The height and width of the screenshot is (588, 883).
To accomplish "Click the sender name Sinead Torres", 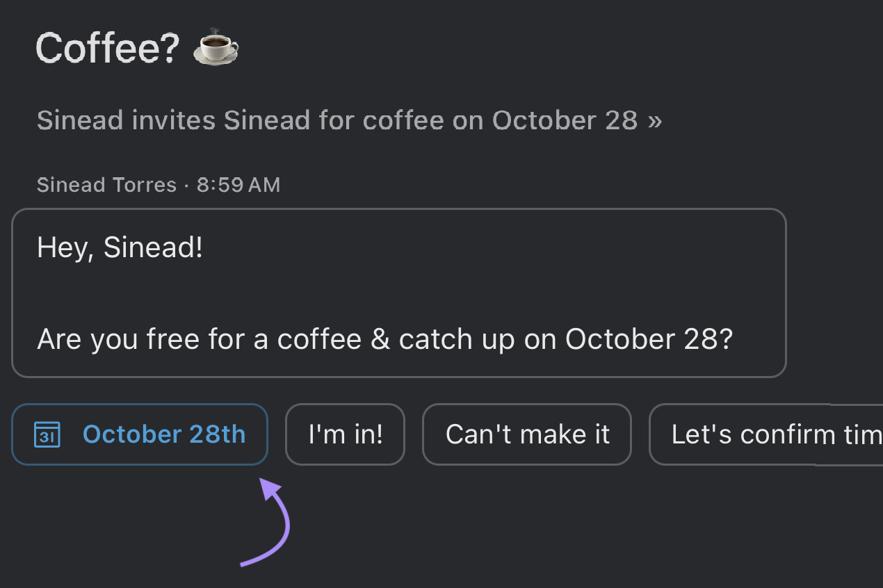I will coord(106,185).
